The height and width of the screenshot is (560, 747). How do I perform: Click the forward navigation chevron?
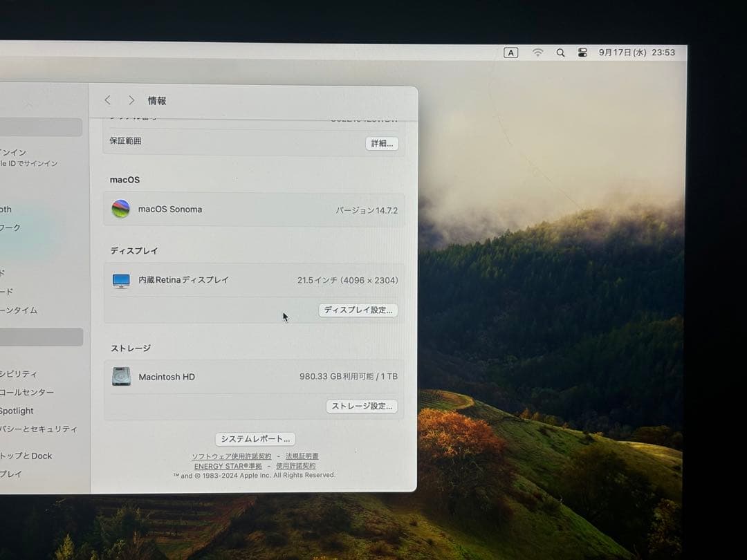(x=131, y=100)
